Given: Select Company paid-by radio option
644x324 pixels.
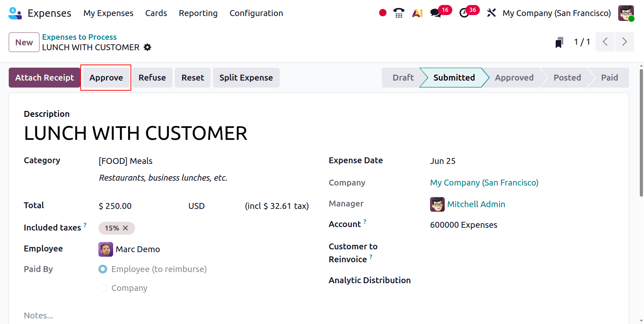Looking at the screenshot, I should (x=103, y=288).
